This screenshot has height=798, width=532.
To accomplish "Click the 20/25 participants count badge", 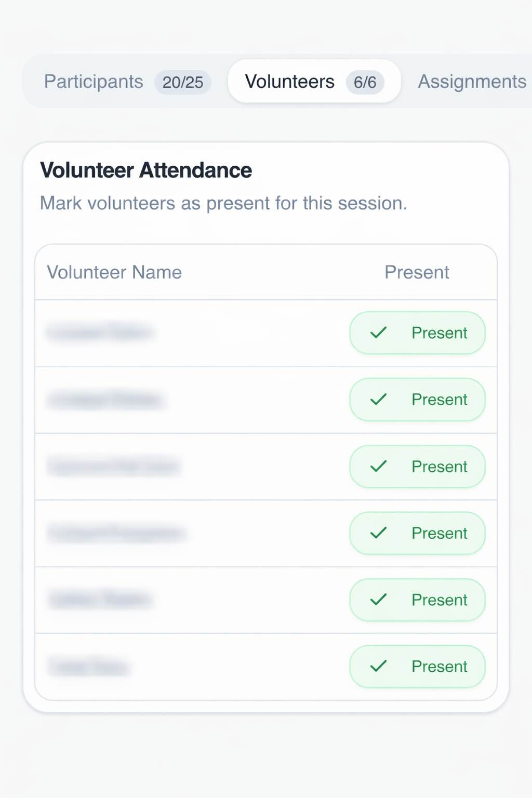I will 182,82.
